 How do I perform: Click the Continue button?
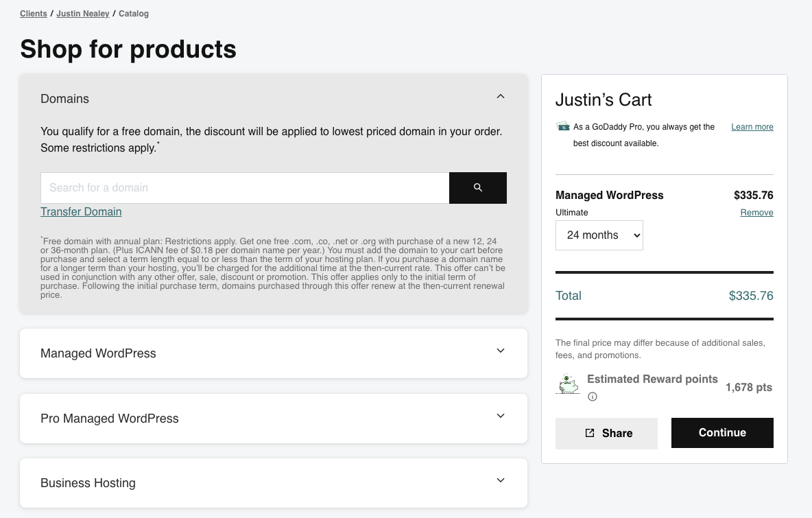click(722, 433)
